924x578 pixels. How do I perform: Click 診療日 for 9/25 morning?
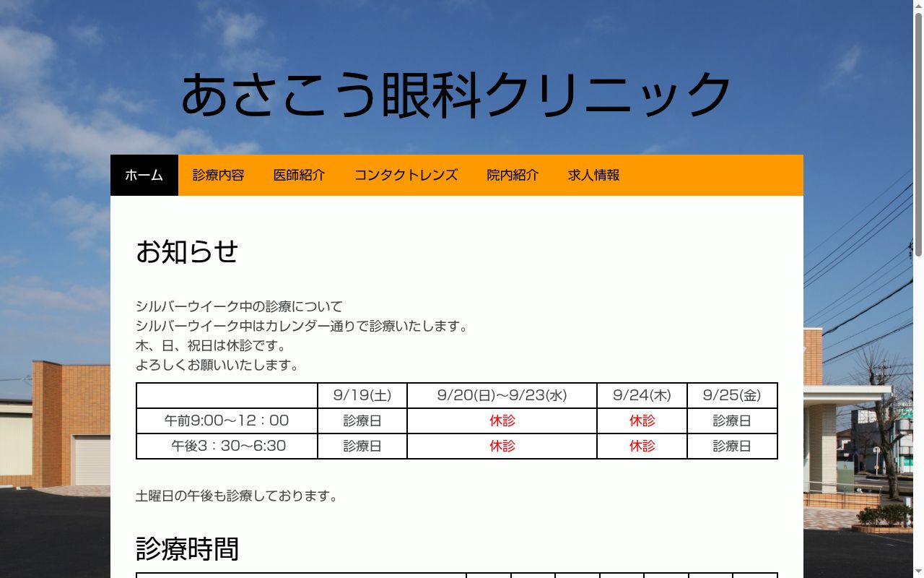[x=732, y=420]
